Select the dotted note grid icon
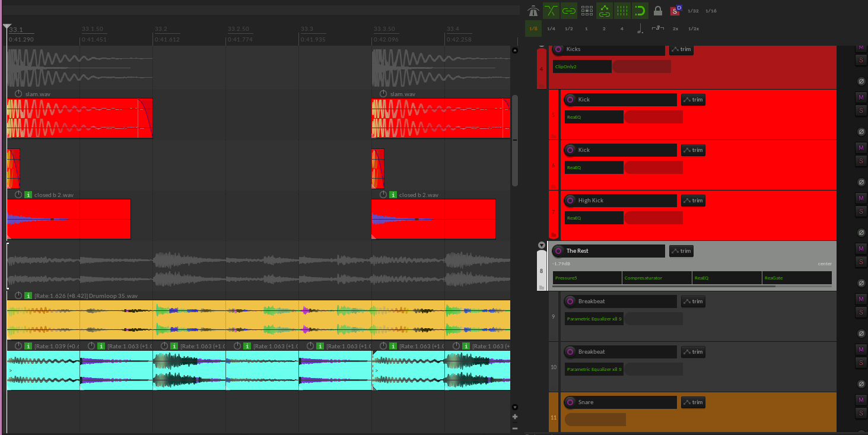868x435 pixels. [640, 28]
